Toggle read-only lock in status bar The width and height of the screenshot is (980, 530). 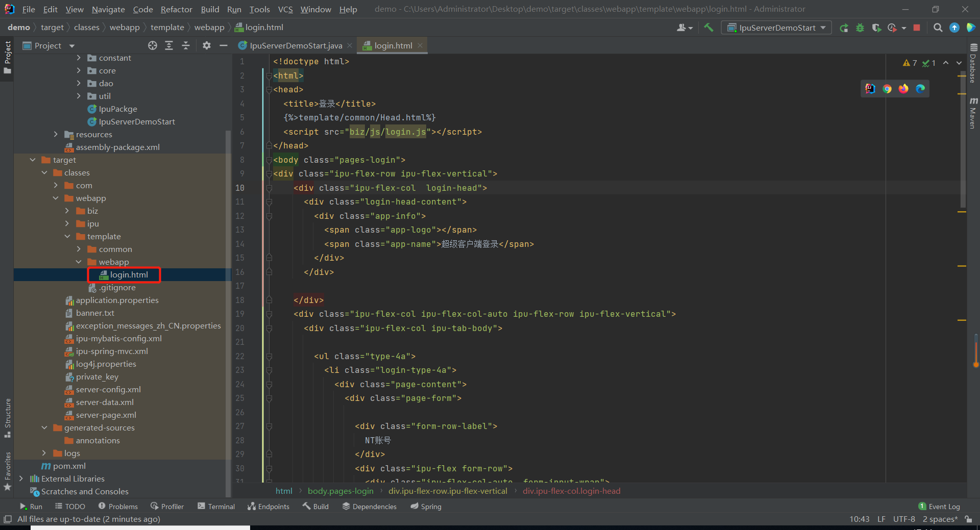(x=968, y=519)
